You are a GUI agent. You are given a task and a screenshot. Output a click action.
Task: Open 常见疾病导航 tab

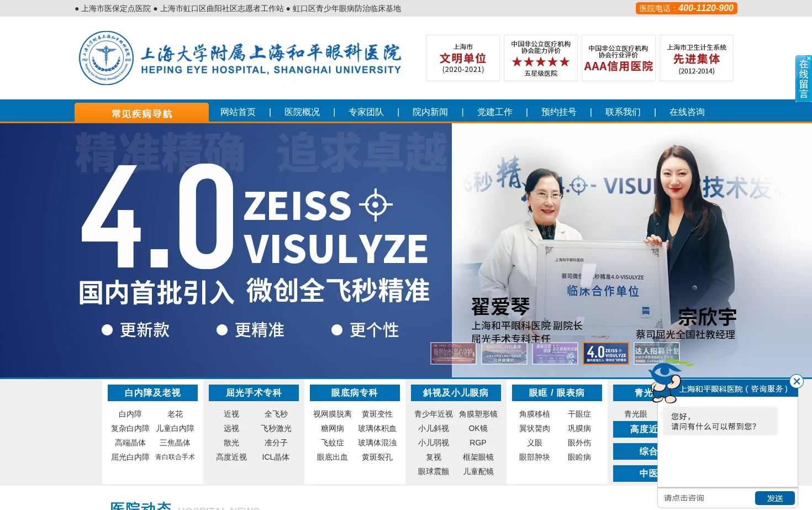pos(141,113)
